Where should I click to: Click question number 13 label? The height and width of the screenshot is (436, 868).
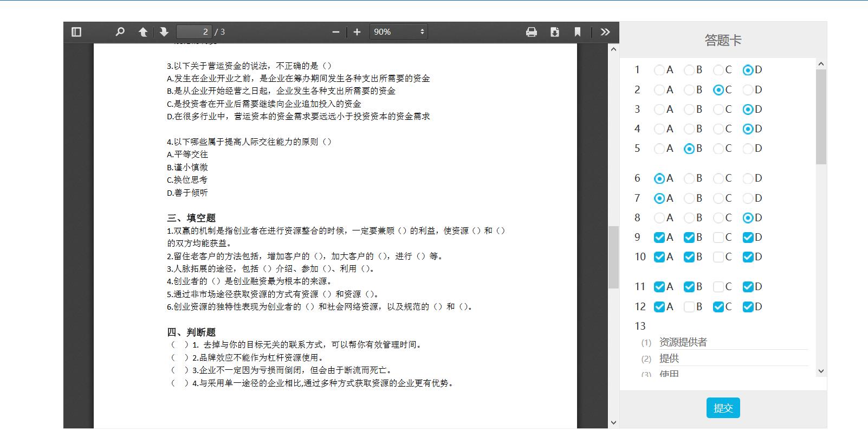[640, 326]
